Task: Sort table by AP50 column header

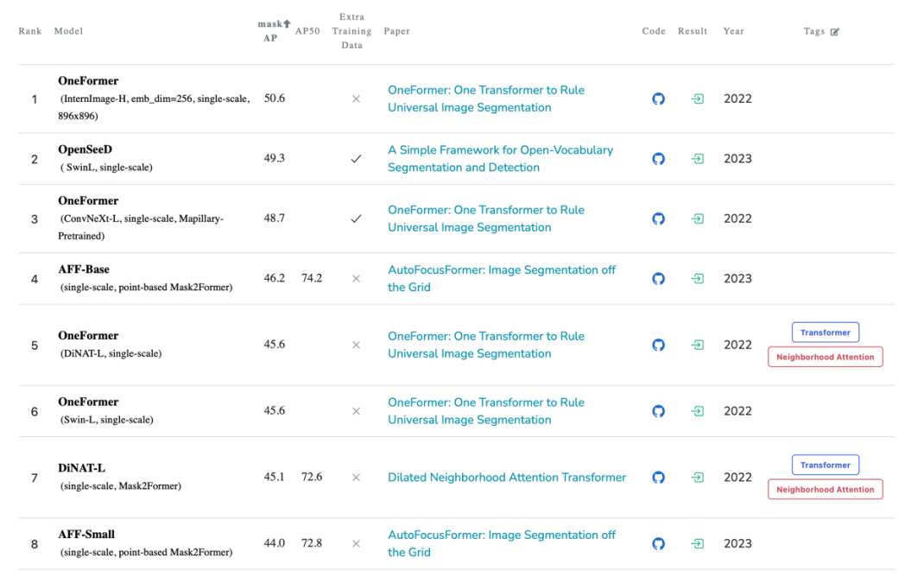Action: 308,31
